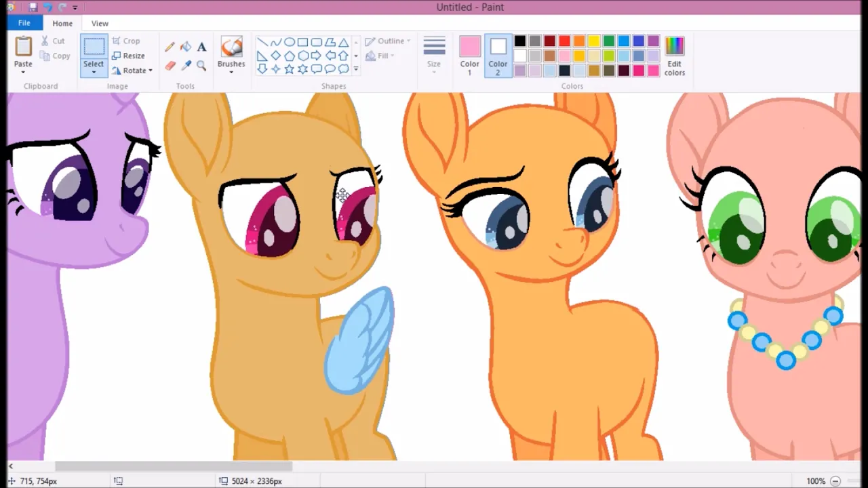Select the Eraser tool
Screen dimensions: 868x488
tap(170, 66)
